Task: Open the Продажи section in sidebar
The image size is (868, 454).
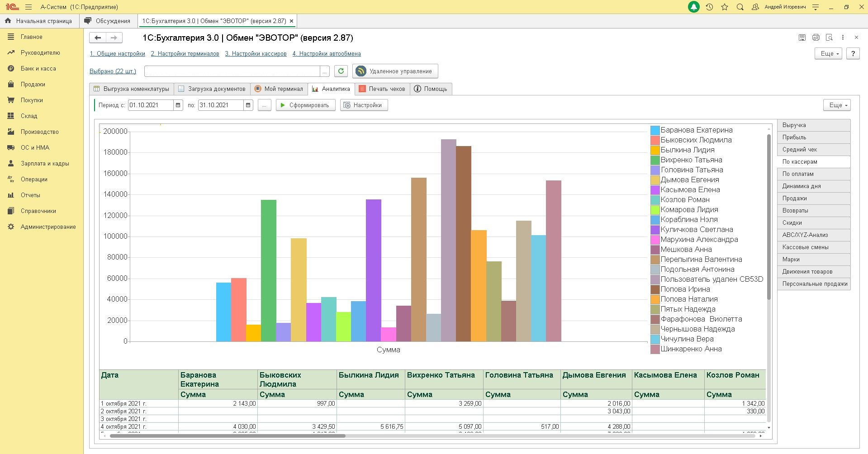Action: [42, 84]
